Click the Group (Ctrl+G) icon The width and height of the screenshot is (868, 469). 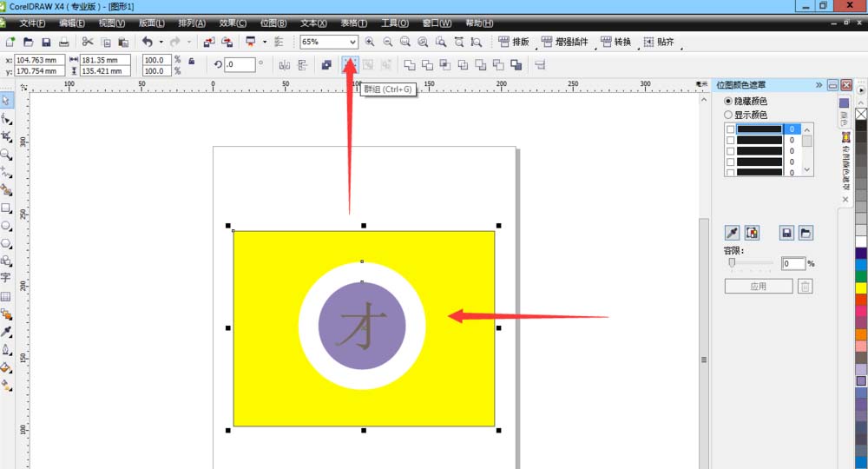tap(350, 65)
